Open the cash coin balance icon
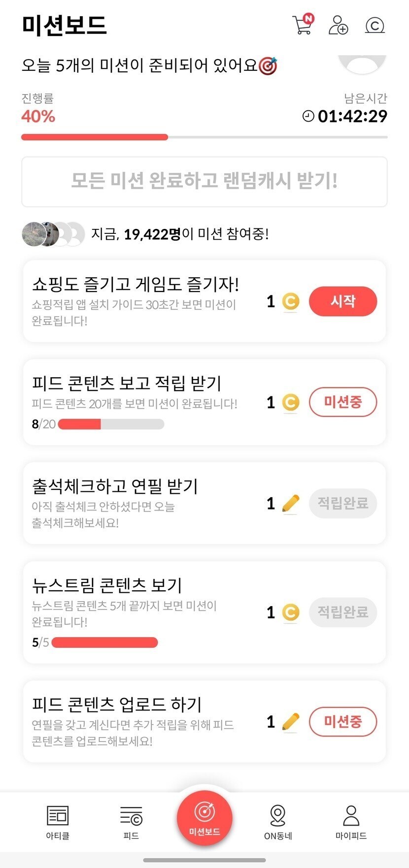This screenshot has height=868, width=409. 375,25
